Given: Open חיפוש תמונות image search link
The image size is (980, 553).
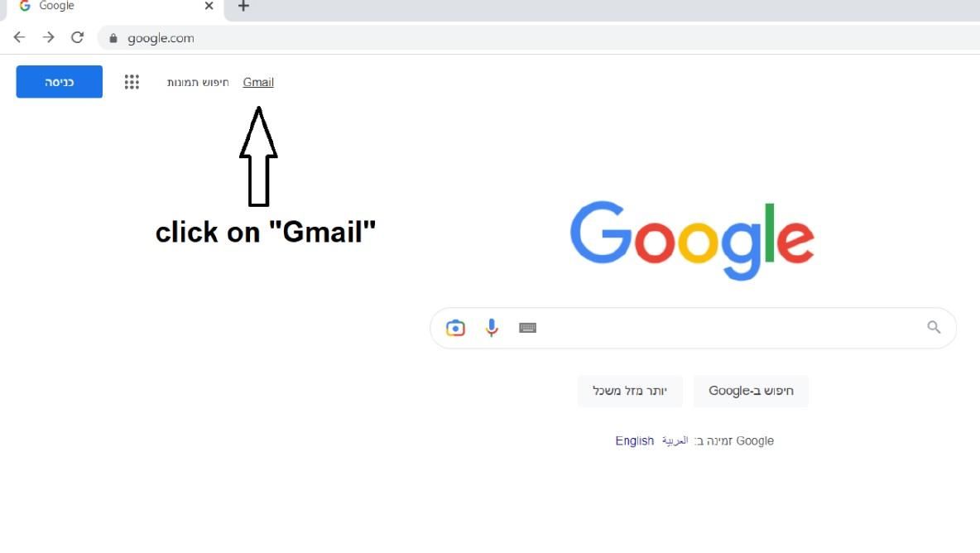Looking at the screenshot, I should pos(199,82).
